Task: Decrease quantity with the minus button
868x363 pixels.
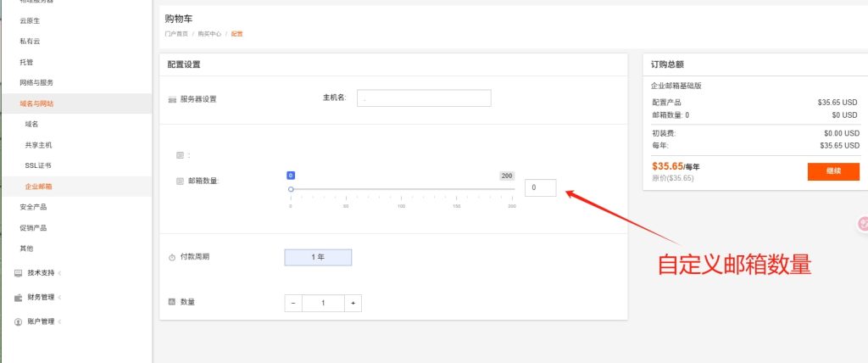Action: tap(293, 303)
